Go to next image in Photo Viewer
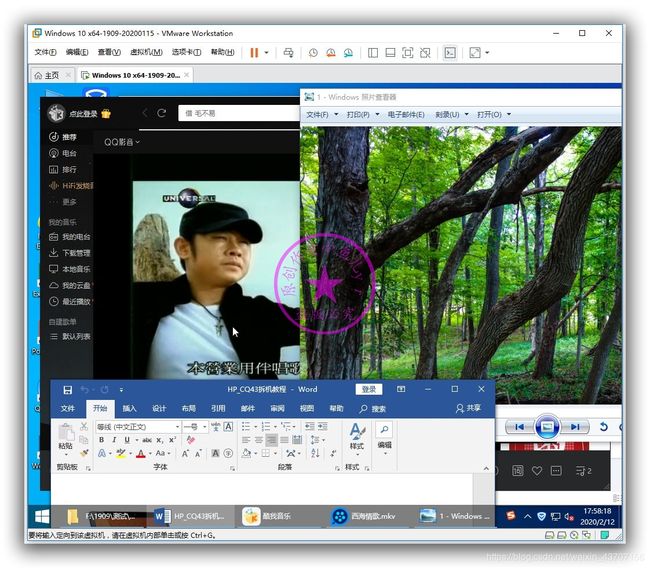Screen dimensions: 650x568 click(x=575, y=427)
